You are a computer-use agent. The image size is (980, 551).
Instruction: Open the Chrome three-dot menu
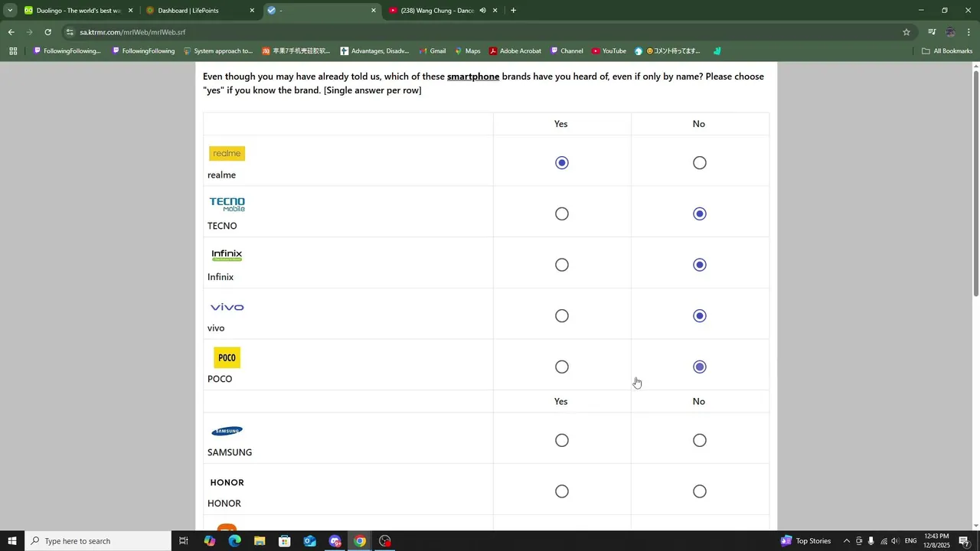coord(969,32)
